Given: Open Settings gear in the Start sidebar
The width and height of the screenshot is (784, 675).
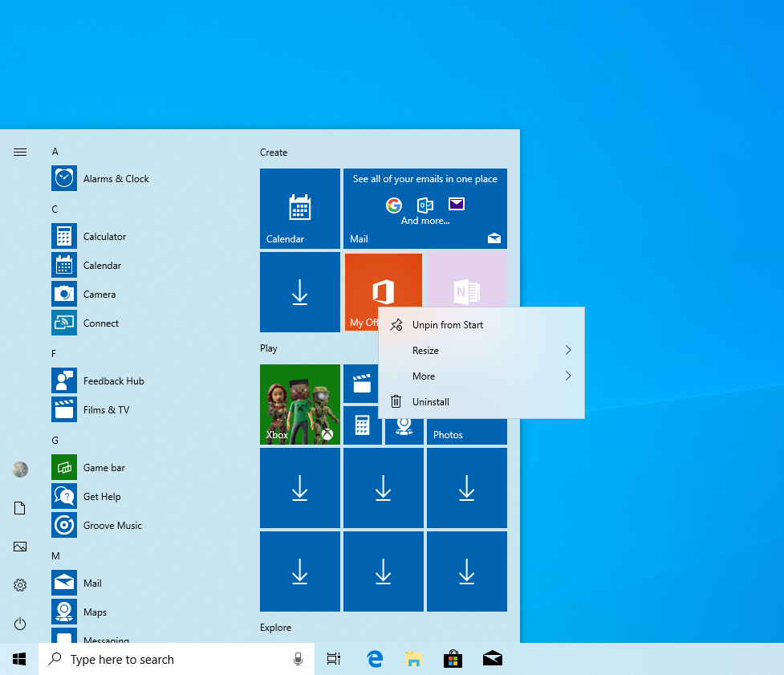Looking at the screenshot, I should pos(20,585).
